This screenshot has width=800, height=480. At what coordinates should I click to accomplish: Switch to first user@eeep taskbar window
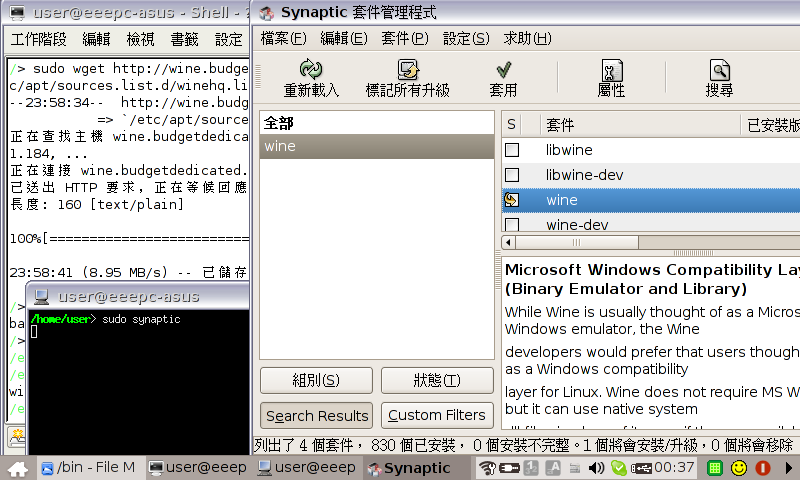[x=197, y=467]
